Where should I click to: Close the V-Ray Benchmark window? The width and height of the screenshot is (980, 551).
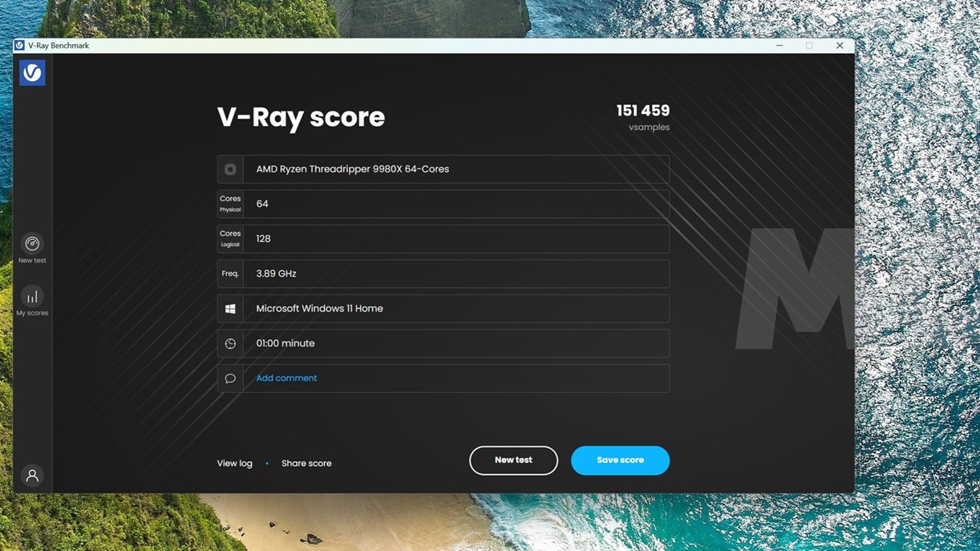tap(840, 46)
